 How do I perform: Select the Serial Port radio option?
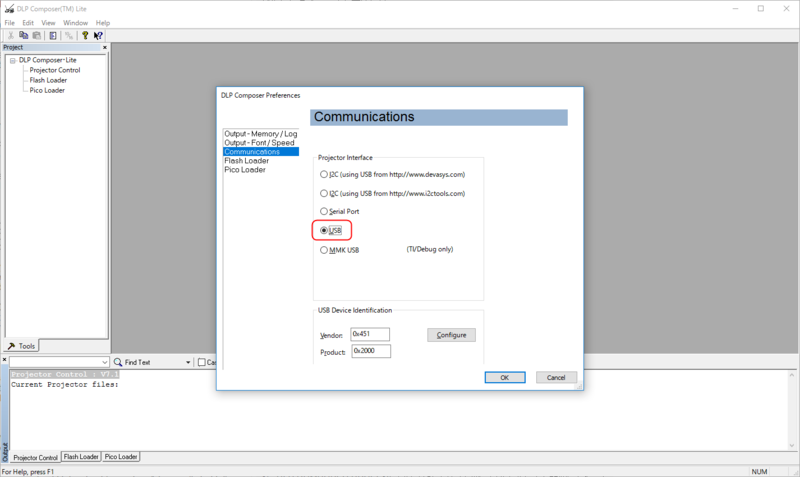coord(323,211)
